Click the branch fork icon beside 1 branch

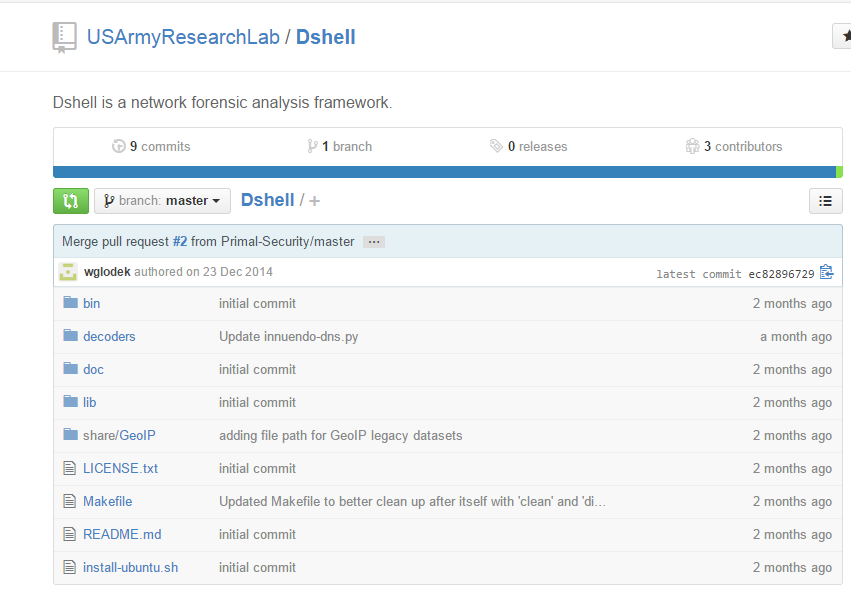point(312,146)
